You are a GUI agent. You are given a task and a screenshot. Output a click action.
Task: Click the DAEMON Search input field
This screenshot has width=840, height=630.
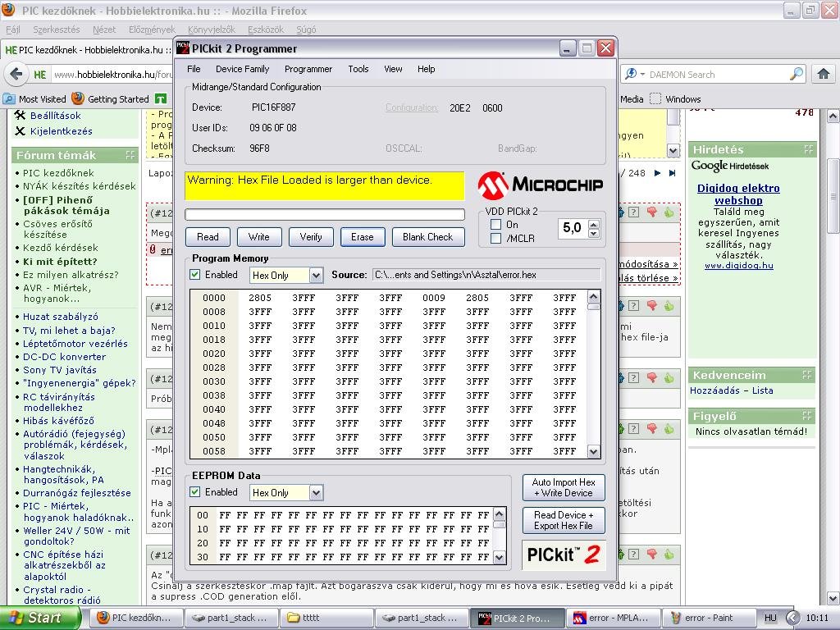pos(718,75)
